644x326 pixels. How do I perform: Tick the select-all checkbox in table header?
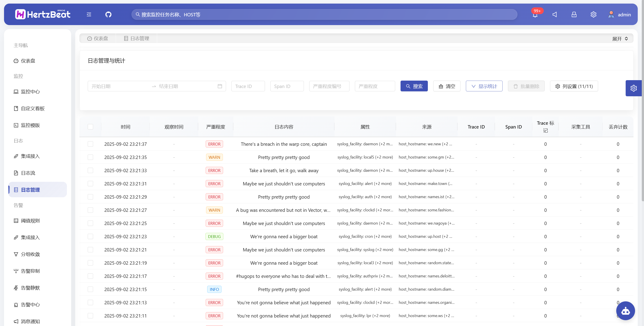[90, 127]
